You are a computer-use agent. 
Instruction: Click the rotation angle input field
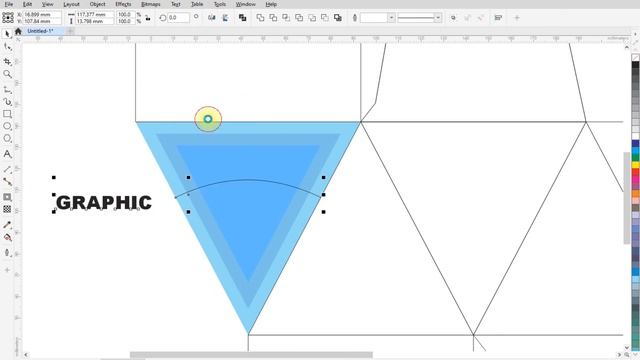coord(178,18)
